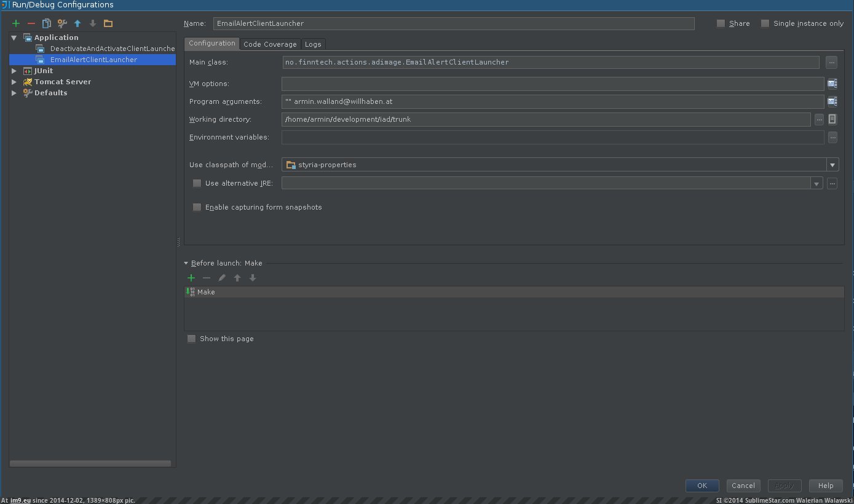Check Enable capturing form snapshots
The width and height of the screenshot is (854, 504).
pyautogui.click(x=197, y=207)
